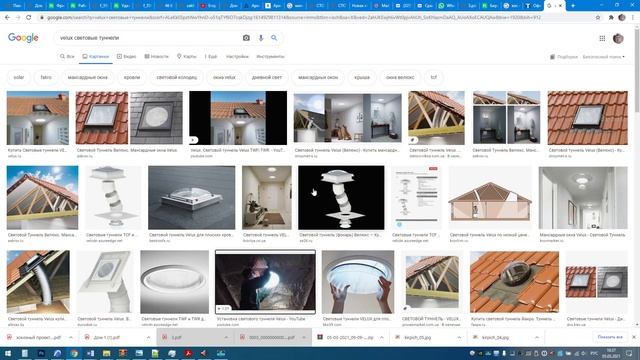The image size is (640, 360).
Task: Expand the 3.pdf download options arrow
Action: 226,338
